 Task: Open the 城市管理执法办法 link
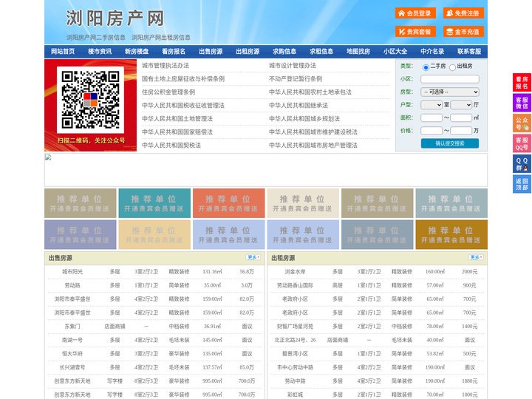tap(166, 66)
